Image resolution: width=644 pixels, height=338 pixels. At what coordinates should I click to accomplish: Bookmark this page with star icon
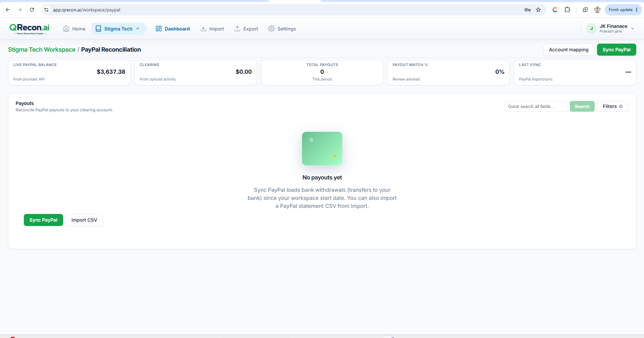(538, 10)
